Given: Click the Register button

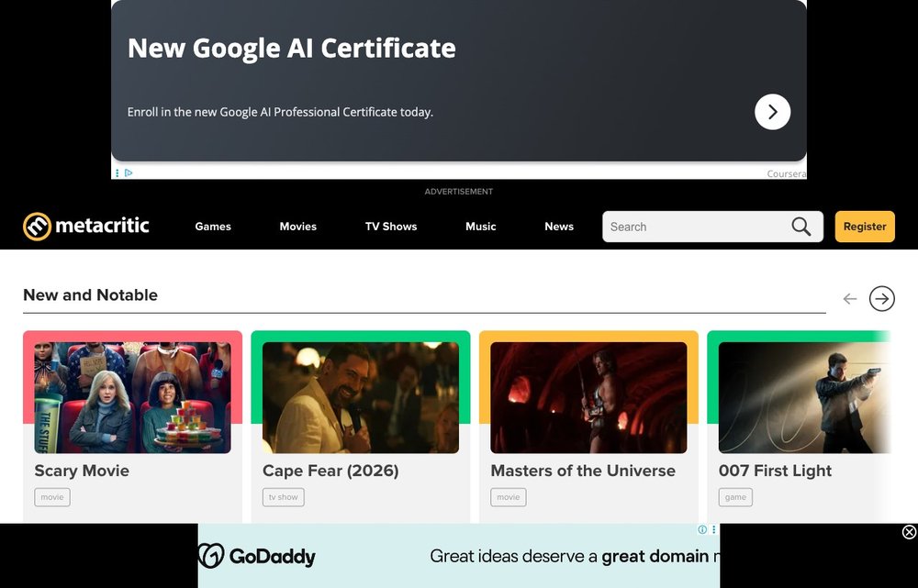Looking at the screenshot, I should pos(865,227).
